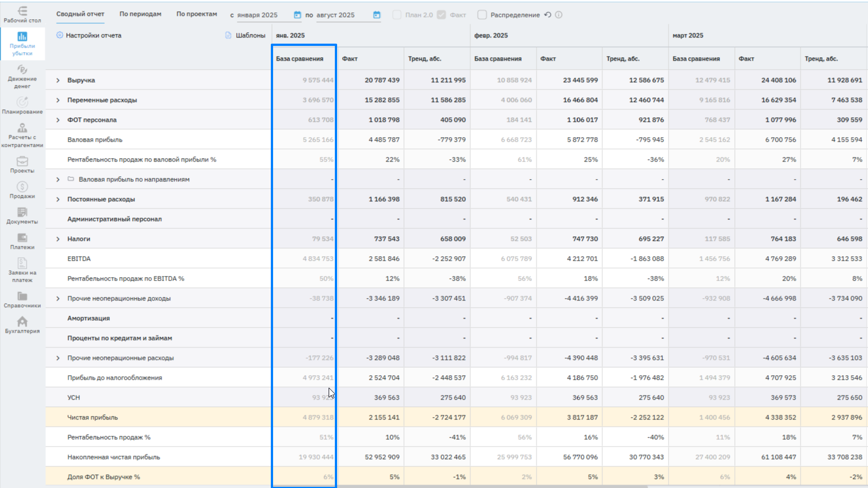Expand the Постоянные расходы row

58,200
